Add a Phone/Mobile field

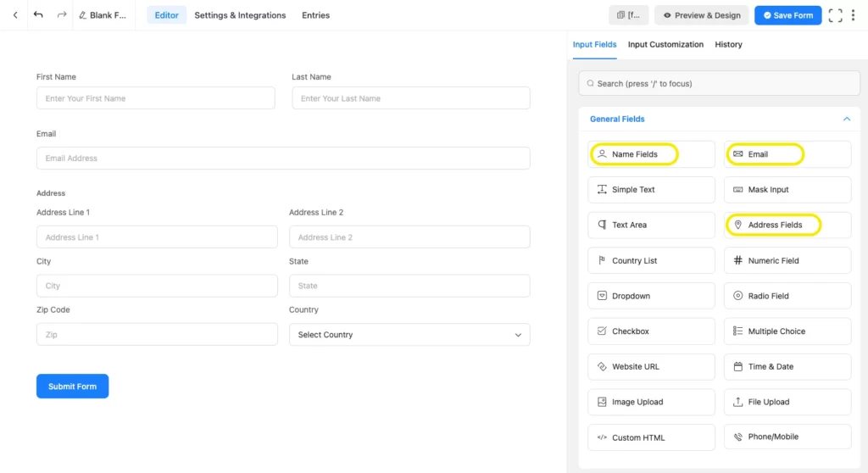(x=787, y=437)
